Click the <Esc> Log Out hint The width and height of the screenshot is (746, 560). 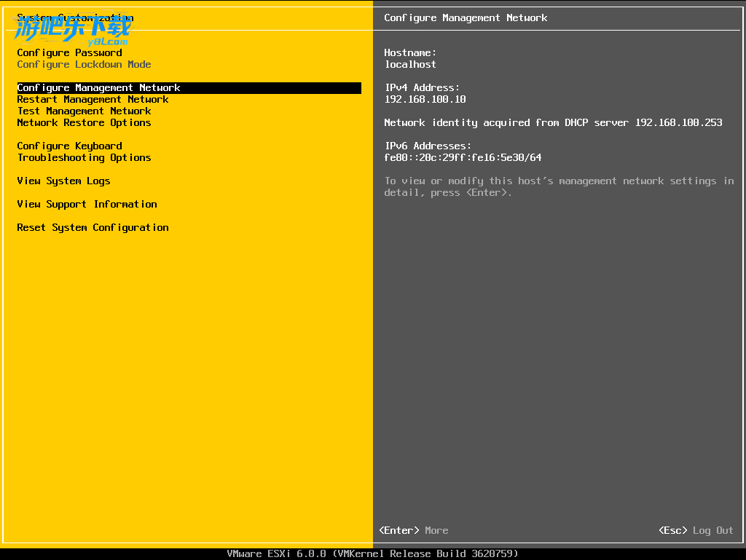(x=696, y=530)
